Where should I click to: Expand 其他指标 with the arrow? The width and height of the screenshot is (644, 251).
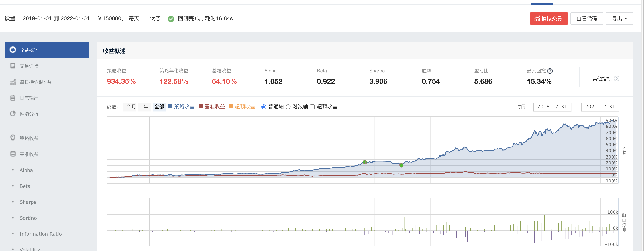coord(617,78)
